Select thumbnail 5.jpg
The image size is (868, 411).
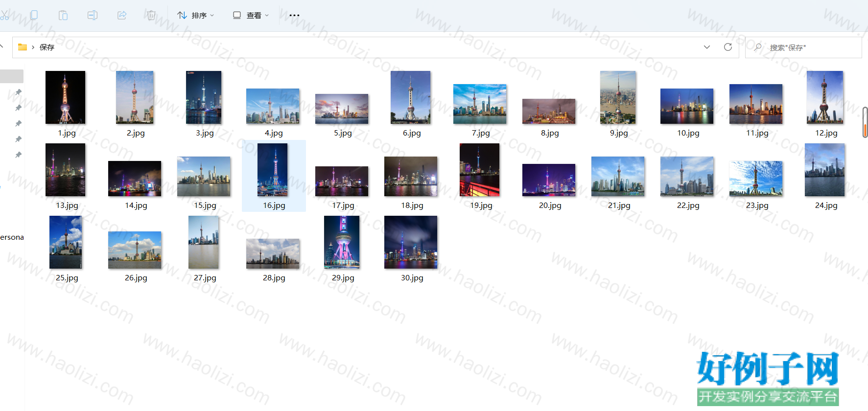click(342, 109)
